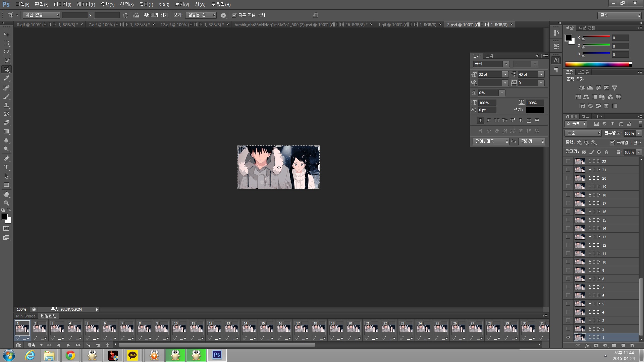Select the Eyedropper tool

[6, 78]
